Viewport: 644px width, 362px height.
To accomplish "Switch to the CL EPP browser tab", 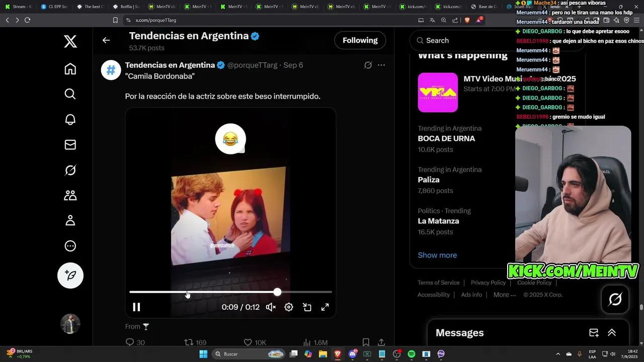I will [54, 7].
